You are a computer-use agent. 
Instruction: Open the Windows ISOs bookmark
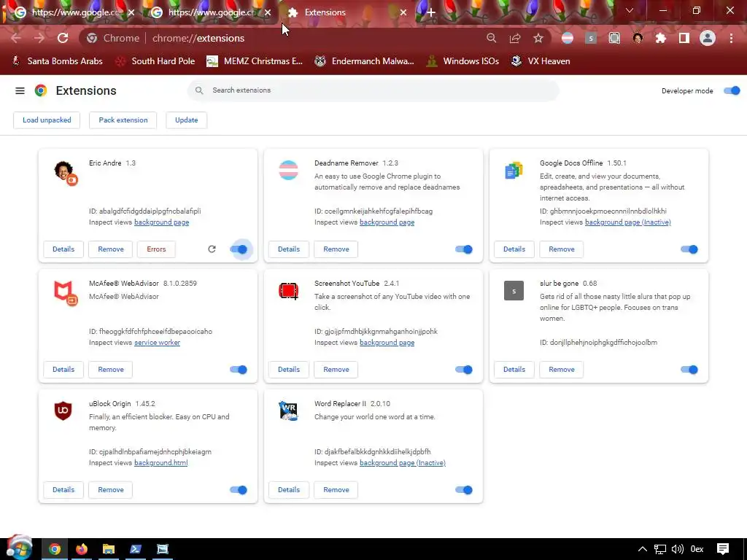click(463, 61)
